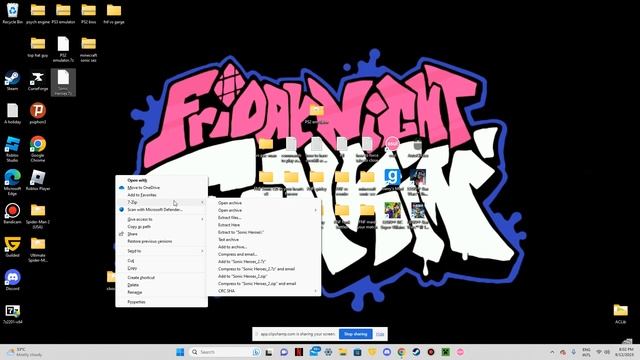The image size is (640, 360).
Task: Expand the CRC SHA submenu
Action: pyautogui.click(x=316, y=291)
